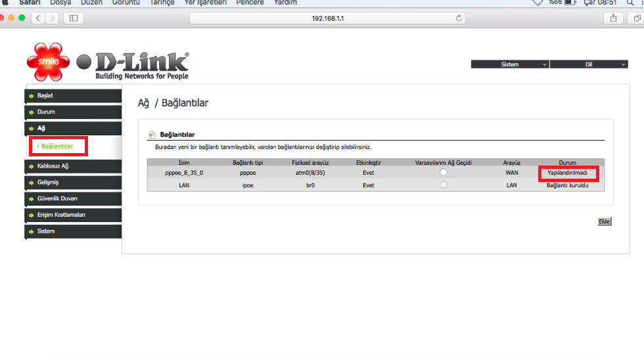Click the green arrow beside Güvenlik Duvarı

pyautogui.click(x=32, y=198)
